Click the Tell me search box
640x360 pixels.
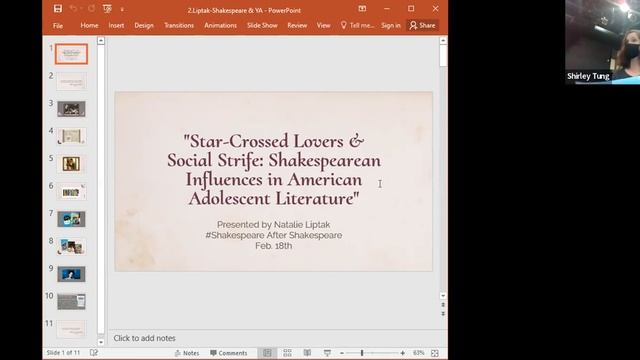pos(357,25)
